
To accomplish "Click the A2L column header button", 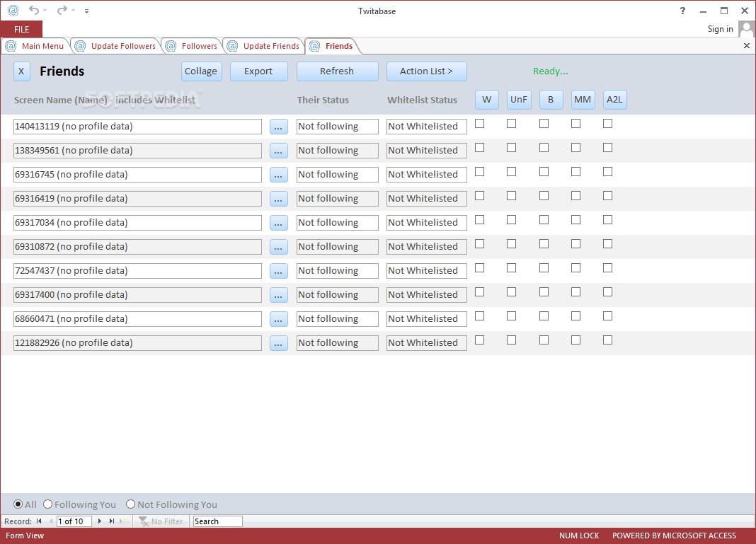I will (x=614, y=100).
